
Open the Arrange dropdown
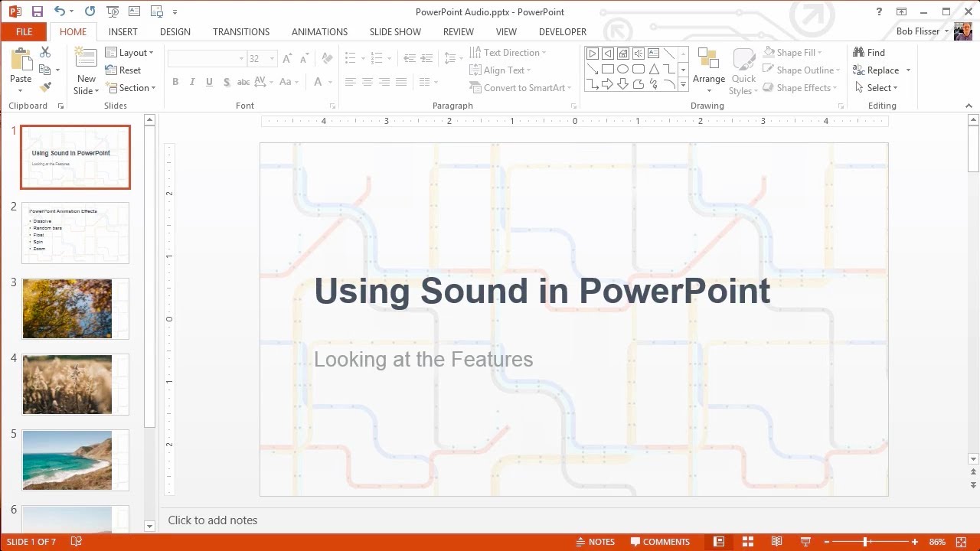click(709, 71)
